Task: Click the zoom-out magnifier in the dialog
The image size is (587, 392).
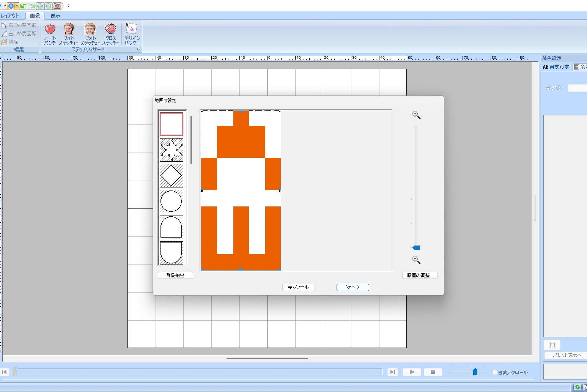Action: (x=416, y=260)
